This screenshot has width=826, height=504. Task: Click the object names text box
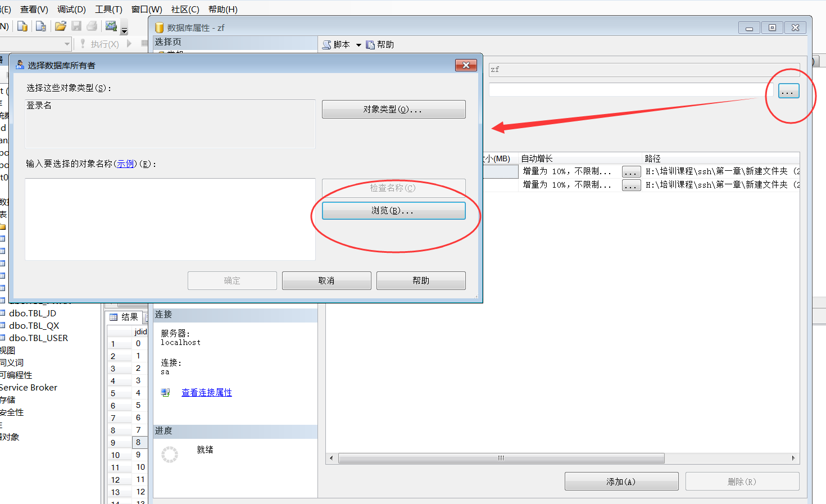(170, 219)
